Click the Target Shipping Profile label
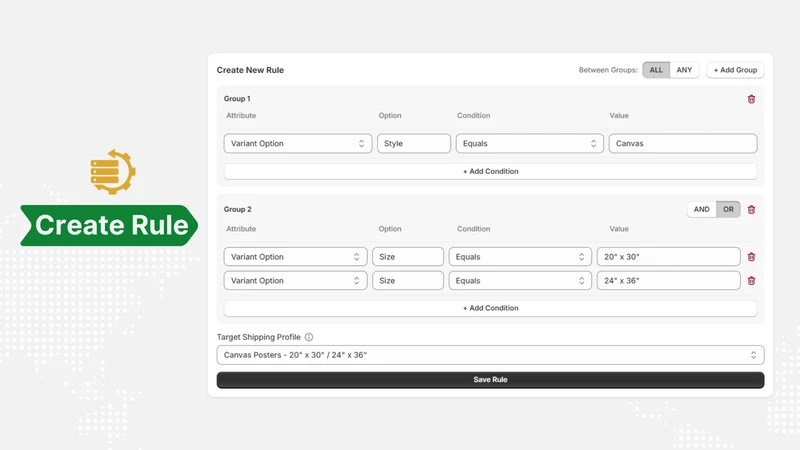This screenshot has width=800, height=450. coord(259,337)
